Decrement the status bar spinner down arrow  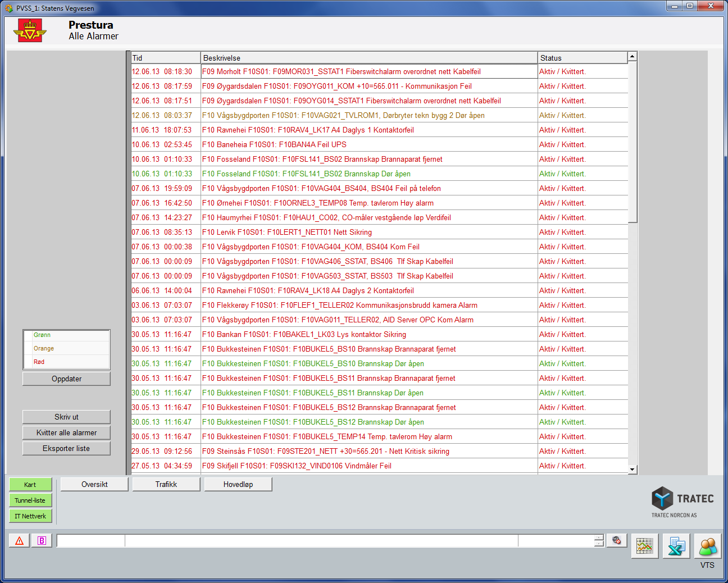pyautogui.click(x=599, y=544)
